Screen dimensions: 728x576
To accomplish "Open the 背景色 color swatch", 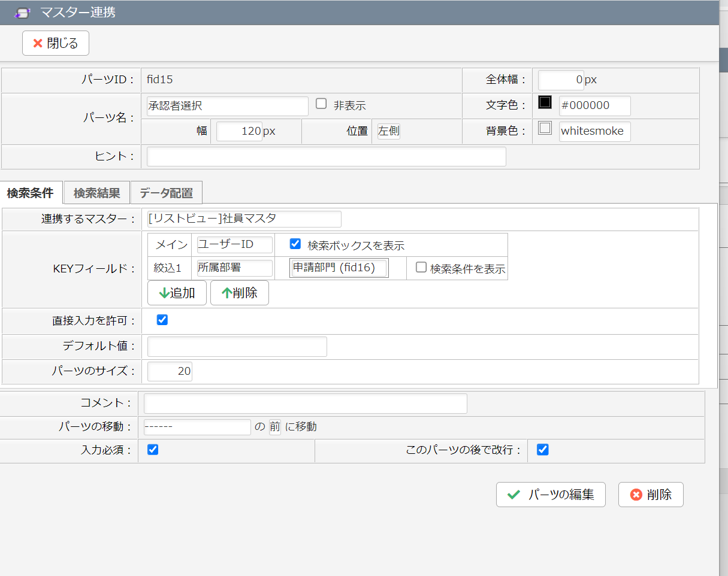I will click(545, 128).
